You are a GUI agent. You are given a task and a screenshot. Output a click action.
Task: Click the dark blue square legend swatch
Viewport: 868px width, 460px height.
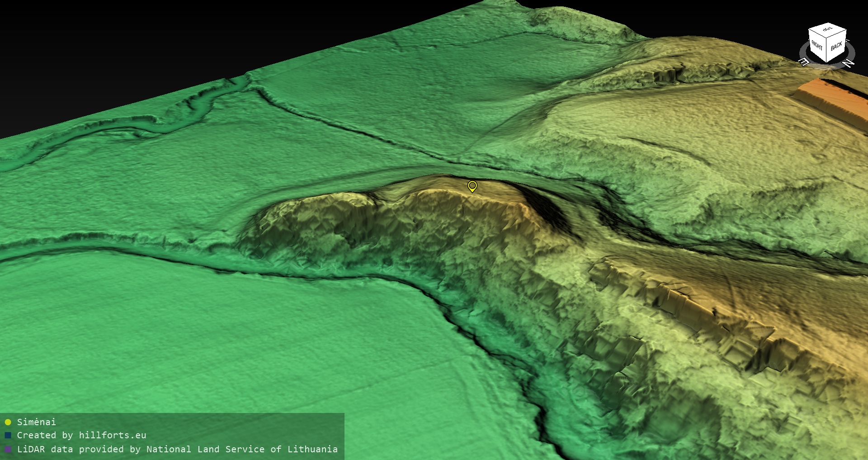(8, 436)
